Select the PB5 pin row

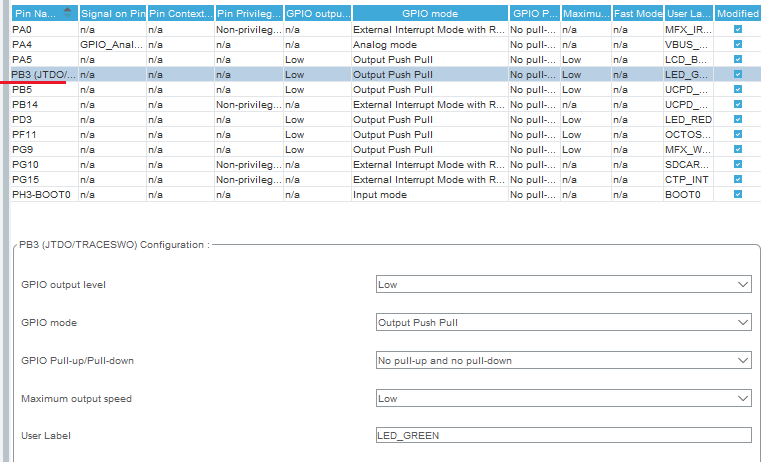(385, 90)
